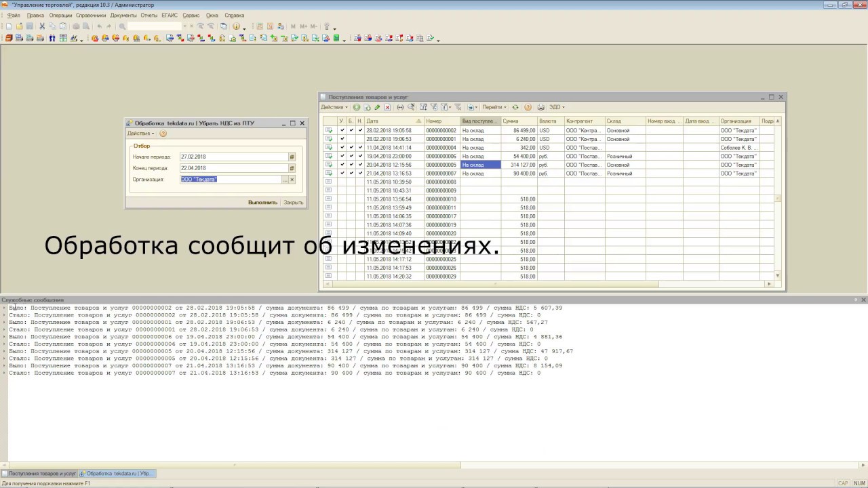Edit current document pencil icon
The height and width of the screenshot is (488, 868).
377,107
